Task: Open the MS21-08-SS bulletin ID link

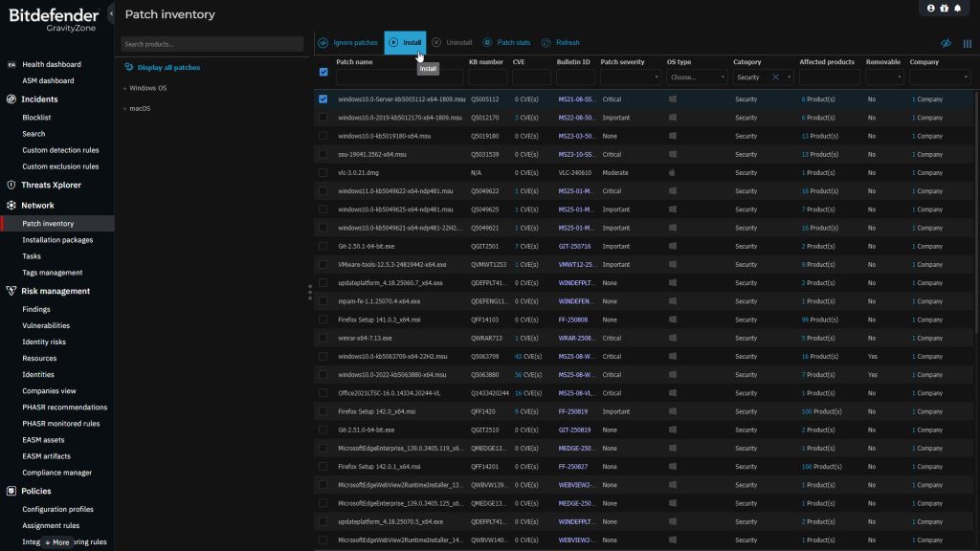Action: point(575,99)
